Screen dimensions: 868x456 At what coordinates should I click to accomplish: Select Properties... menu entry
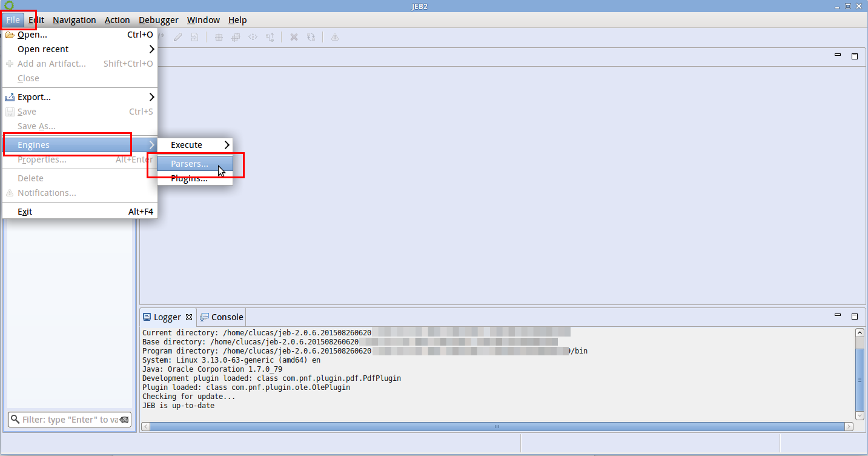(x=80, y=159)
